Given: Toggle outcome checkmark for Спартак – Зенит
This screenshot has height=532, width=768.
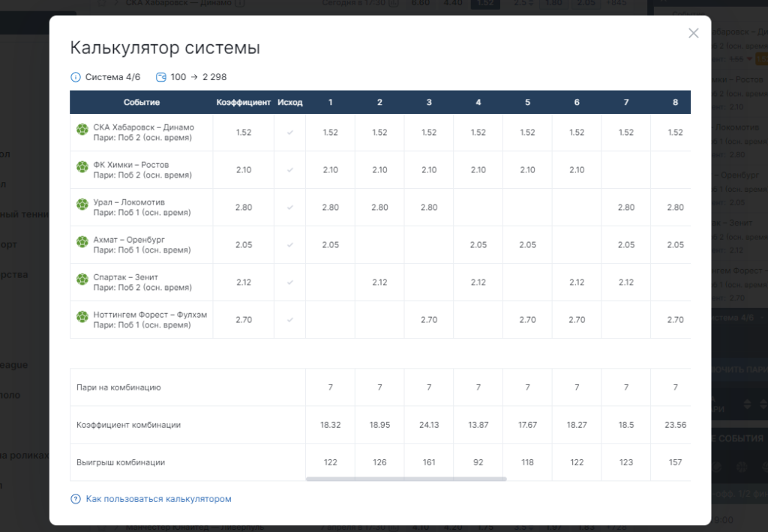Looking at the screenshot, I should coord(290,282).
